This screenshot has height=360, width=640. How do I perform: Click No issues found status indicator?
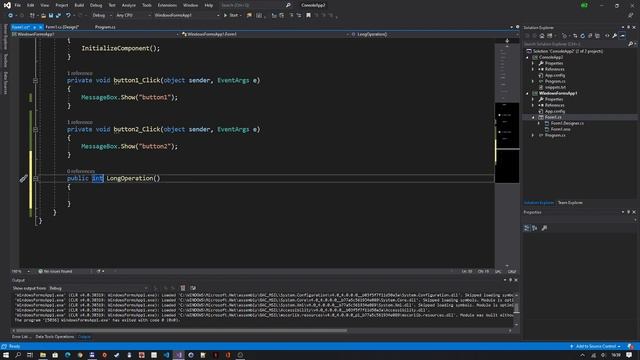pos(55,271)
